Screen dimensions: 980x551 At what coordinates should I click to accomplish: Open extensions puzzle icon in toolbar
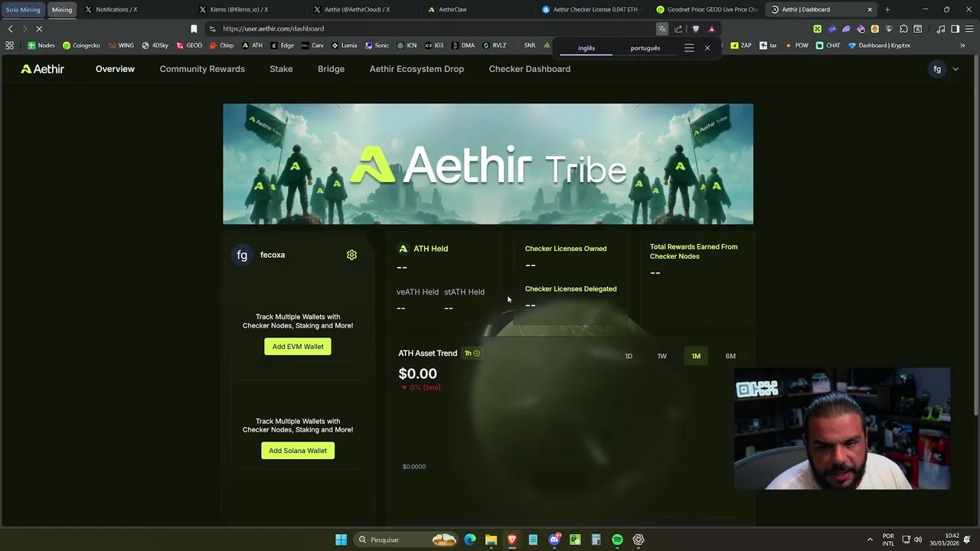tap(903, 29)
